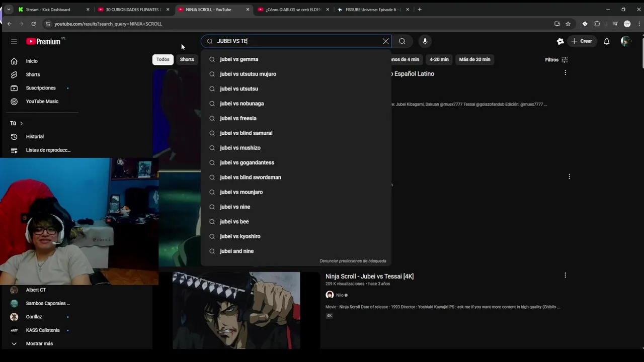This screenshot has width=644, height=362.
Task: Select the Shorts filter chip
Action: point(187,59)
